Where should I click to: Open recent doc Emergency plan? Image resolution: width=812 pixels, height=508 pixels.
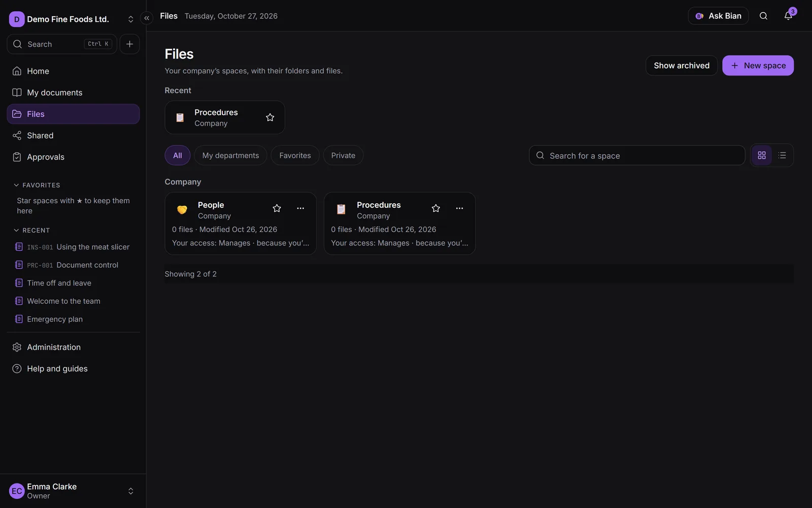73,319
